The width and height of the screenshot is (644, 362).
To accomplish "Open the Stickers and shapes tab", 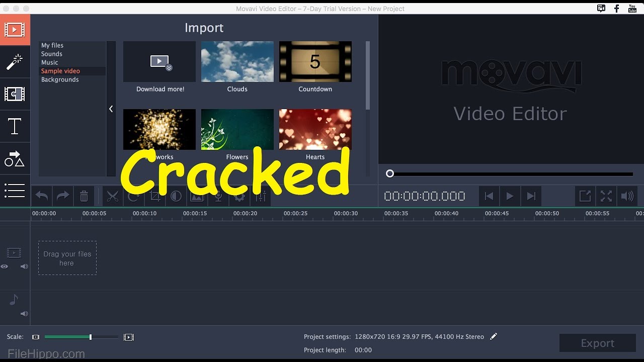I will point(15,158).
